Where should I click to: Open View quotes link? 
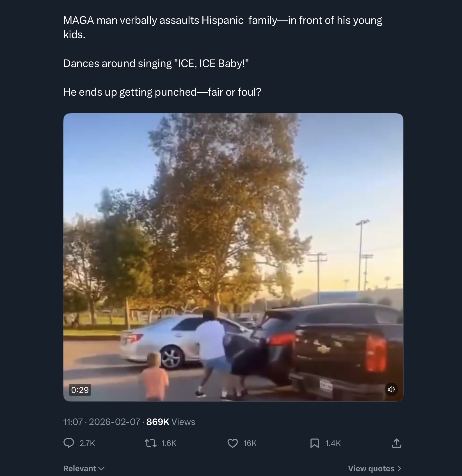click(x=374, y=468)
